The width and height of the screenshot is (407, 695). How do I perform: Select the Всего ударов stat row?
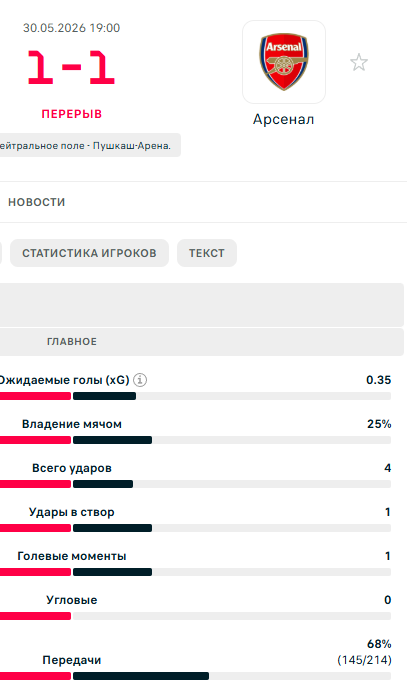196,475
